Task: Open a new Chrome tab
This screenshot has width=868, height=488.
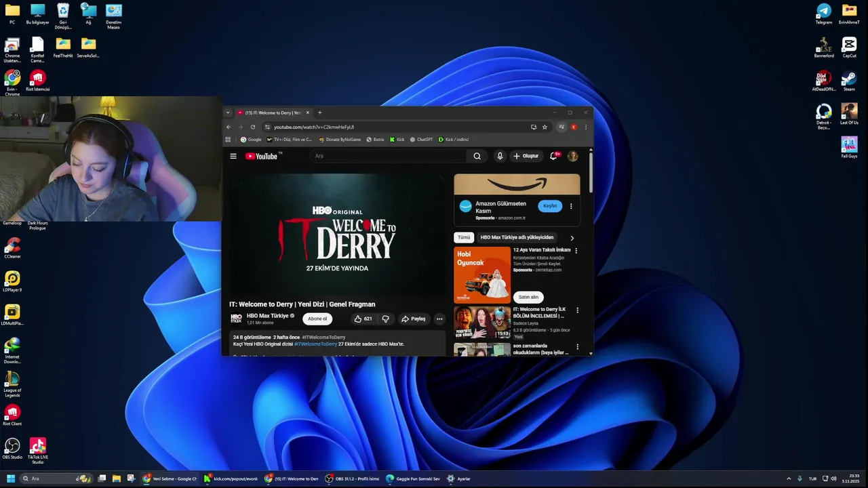Action: [x=320, y=113]
